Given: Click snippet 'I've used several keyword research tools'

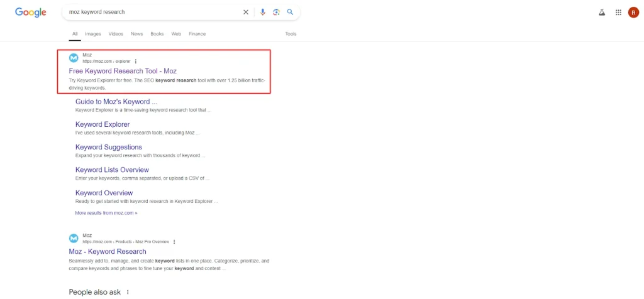Looking at the screenshot, I should [138, 133].
